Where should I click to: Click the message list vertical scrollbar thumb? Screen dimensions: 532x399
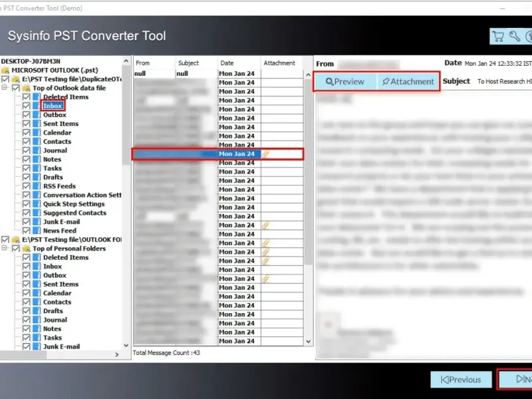[x=308, y=172]
